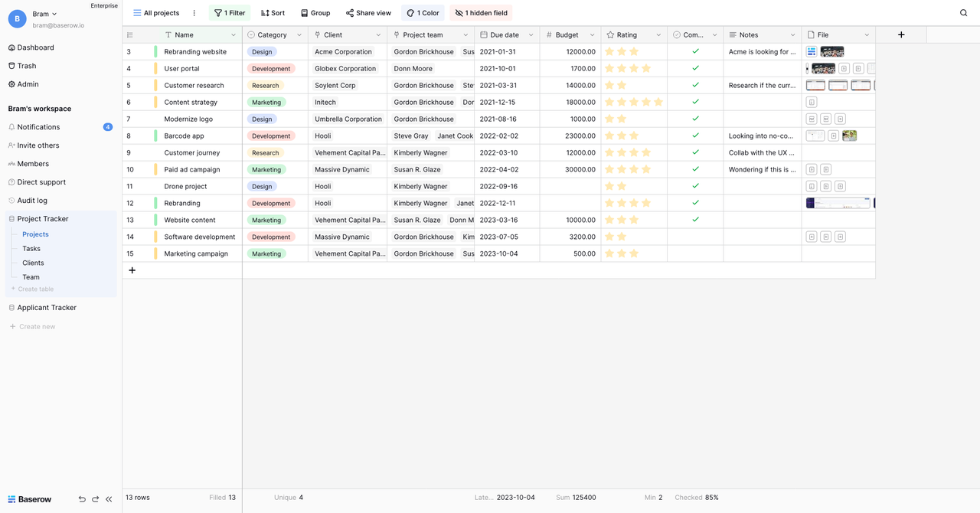The height and width of the screenshot is (513, 980).
Task: Open Budget column dropdown arrow
Action: pyautogui.click(x=592, y=34)
